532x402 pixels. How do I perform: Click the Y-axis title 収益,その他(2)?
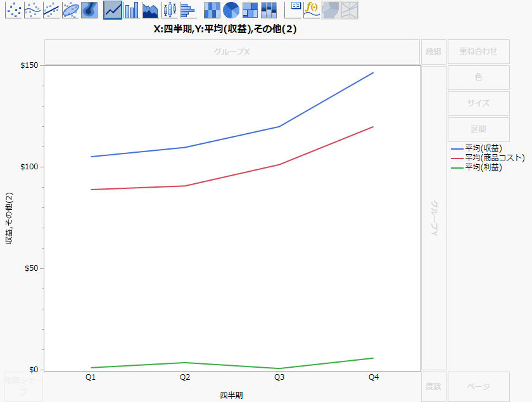tap(9, 218)
